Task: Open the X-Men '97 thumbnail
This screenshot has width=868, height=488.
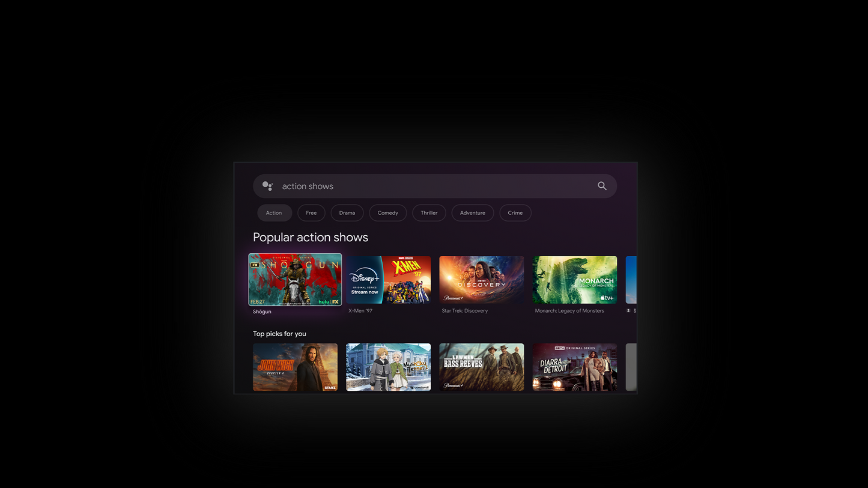Action: [x=388, y=280]
